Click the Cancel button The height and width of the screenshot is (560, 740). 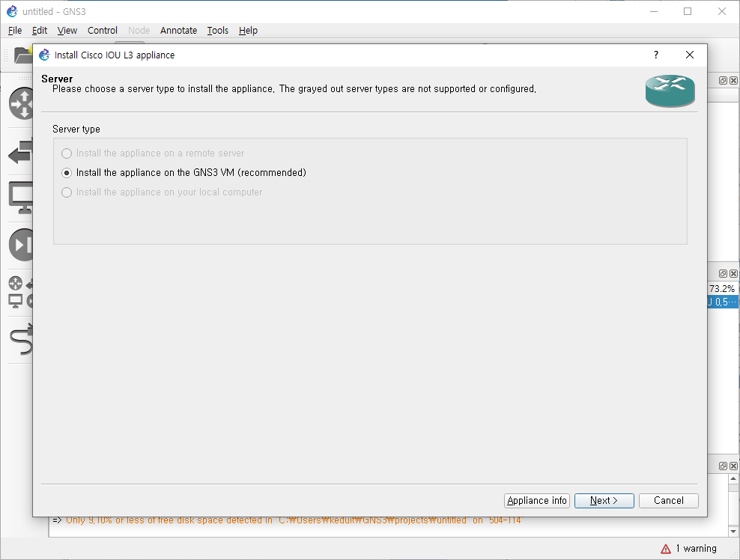click(x=668, y=501)
